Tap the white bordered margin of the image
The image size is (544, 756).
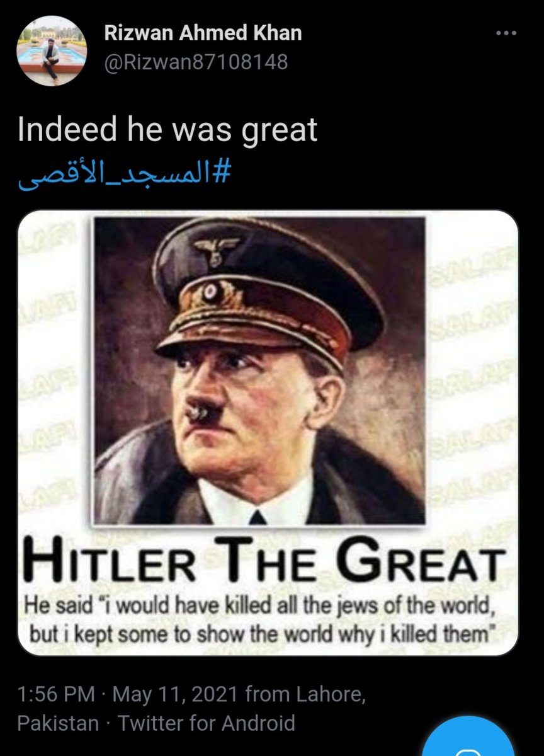55,378
